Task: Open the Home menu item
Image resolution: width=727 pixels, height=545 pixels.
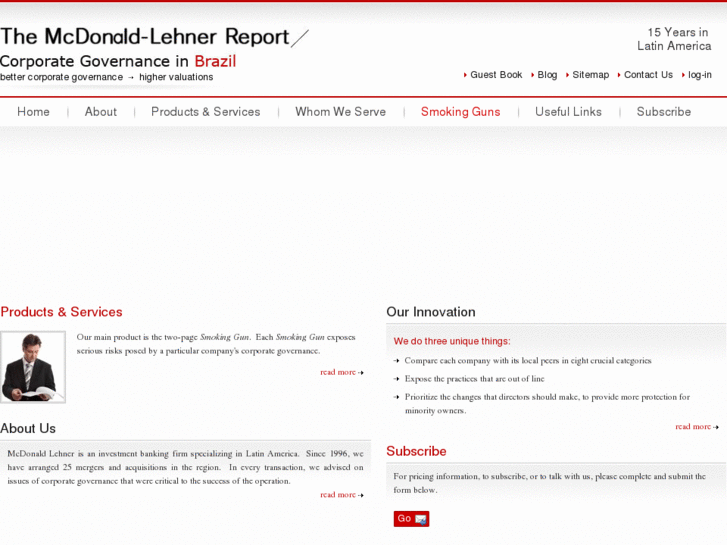Action: 33,112
